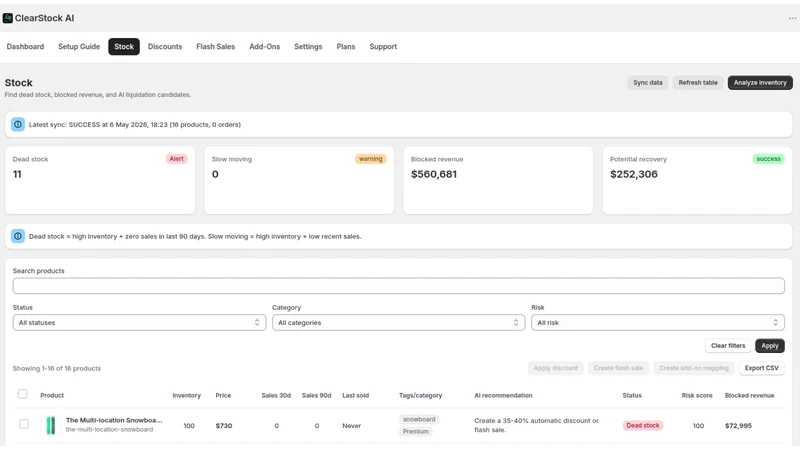Click the Dead stock status badge in row
Screen dimensions: 800x450
coord(643,426)
